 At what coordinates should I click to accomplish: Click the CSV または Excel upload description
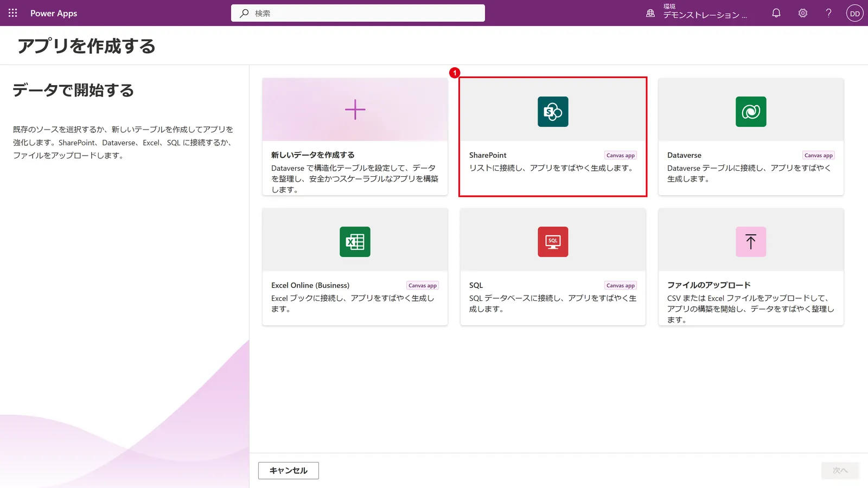coord(751,309)
